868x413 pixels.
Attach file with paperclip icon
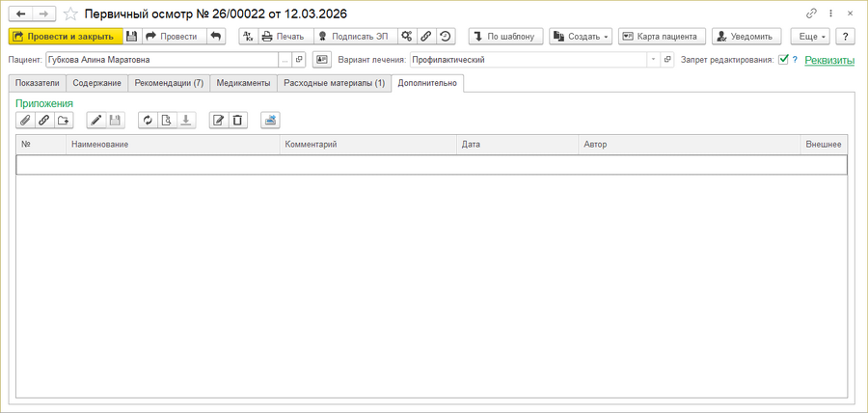pos(25,120)
